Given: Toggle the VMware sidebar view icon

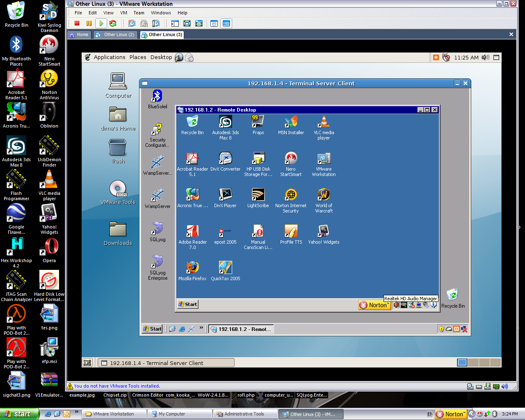Looking at the screenshot, I should click(175, 23).
